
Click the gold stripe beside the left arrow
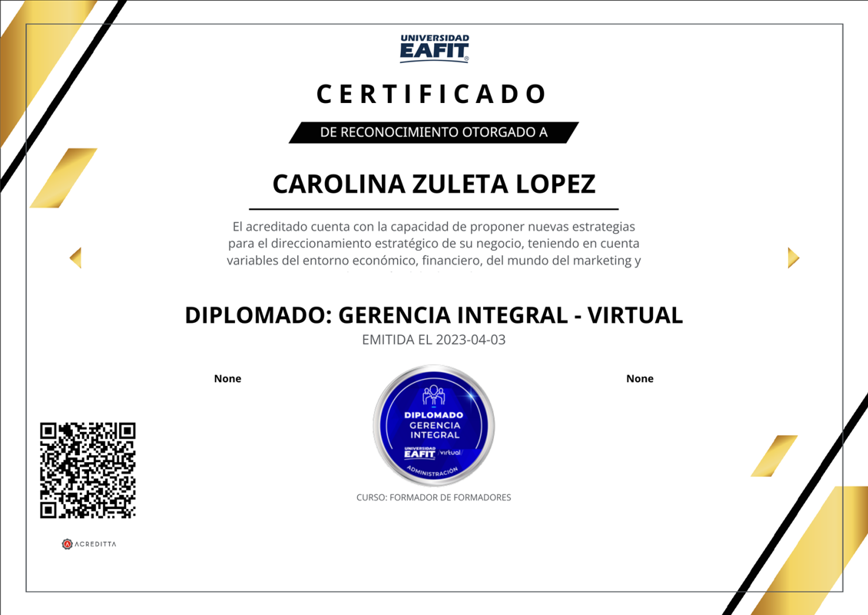(x=64, y=178)
